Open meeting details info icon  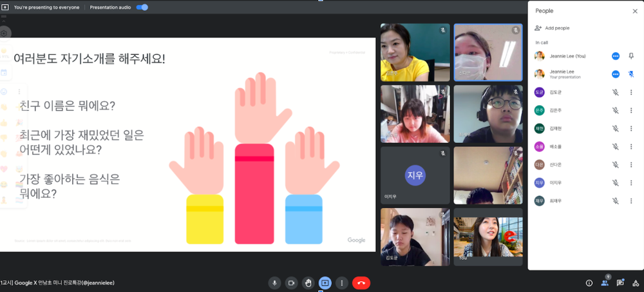(x=589, y=283)
